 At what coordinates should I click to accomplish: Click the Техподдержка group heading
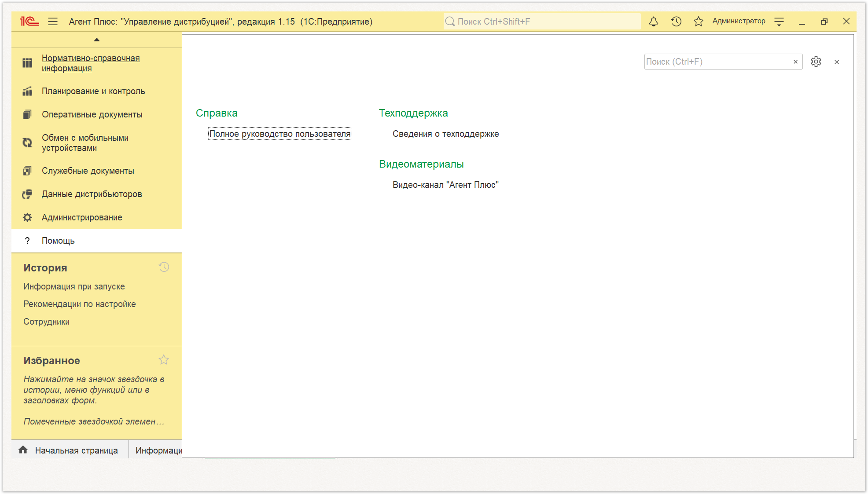(x=413, y=113)
